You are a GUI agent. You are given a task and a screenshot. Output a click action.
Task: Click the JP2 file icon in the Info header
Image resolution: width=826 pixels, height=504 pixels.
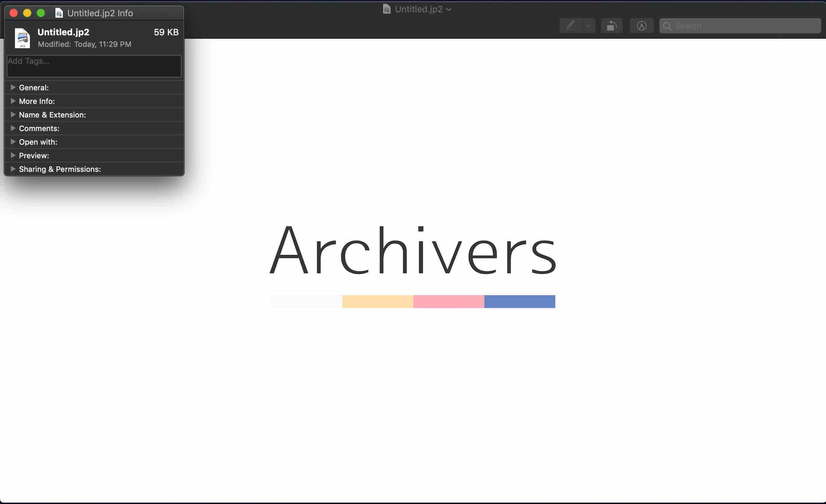point(22,38)
